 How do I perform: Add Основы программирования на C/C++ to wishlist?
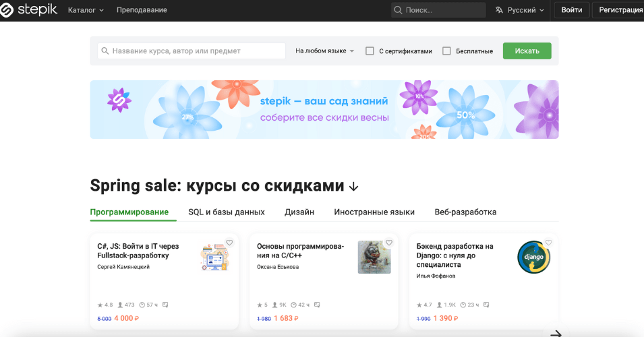[389, 243]
